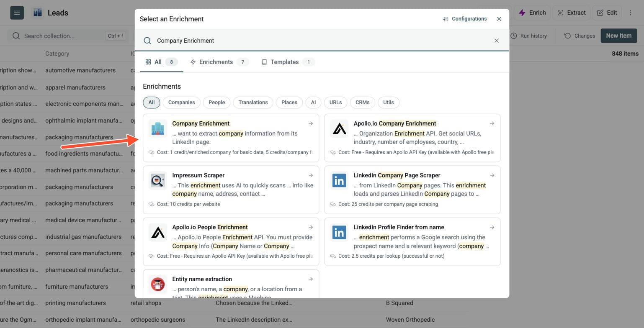This screenshot has height=328, width=644.
Task: Open Run history
Action: pos(529,36)
